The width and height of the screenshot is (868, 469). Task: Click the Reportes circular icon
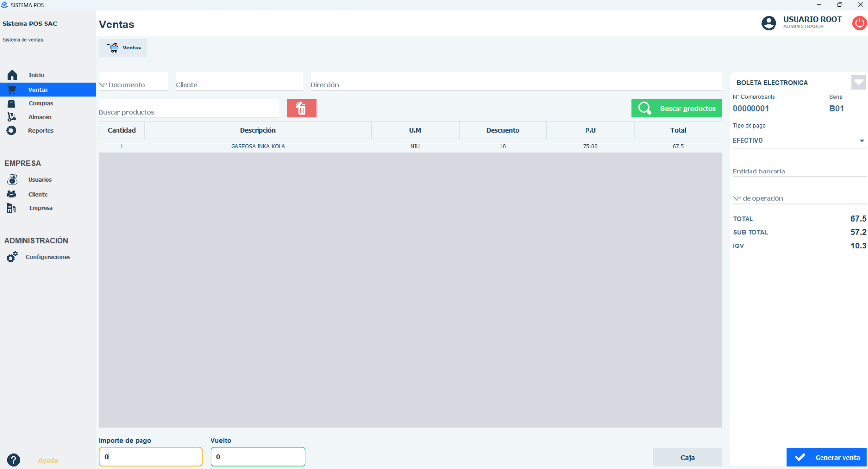[x=11, y=130]
